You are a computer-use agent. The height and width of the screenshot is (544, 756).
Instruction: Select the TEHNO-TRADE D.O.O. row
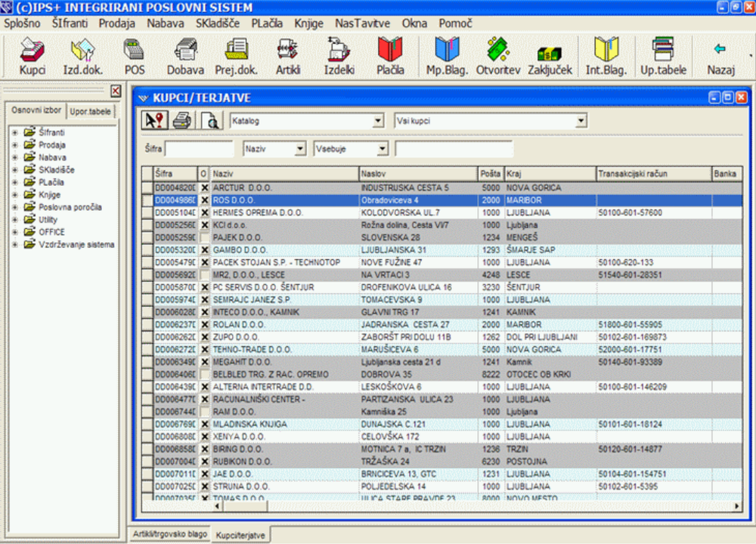coord(442,349)
